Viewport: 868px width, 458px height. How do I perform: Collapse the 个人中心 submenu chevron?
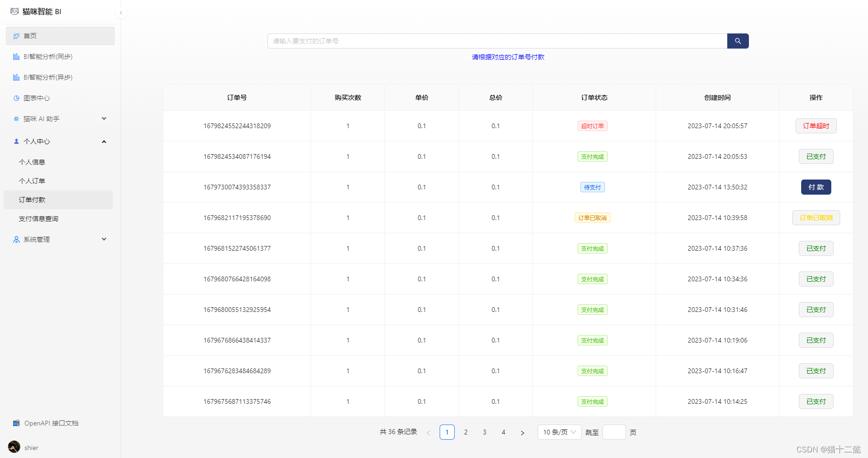[104, 141]
